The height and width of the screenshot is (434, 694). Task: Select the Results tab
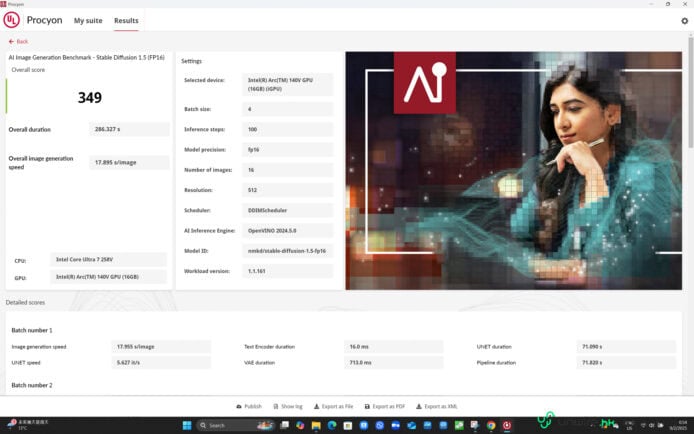tap(126, 20)
